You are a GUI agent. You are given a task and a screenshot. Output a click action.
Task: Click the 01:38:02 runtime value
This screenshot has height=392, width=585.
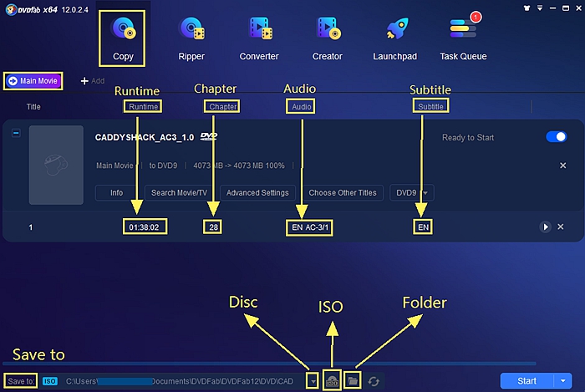pos(144,227)
